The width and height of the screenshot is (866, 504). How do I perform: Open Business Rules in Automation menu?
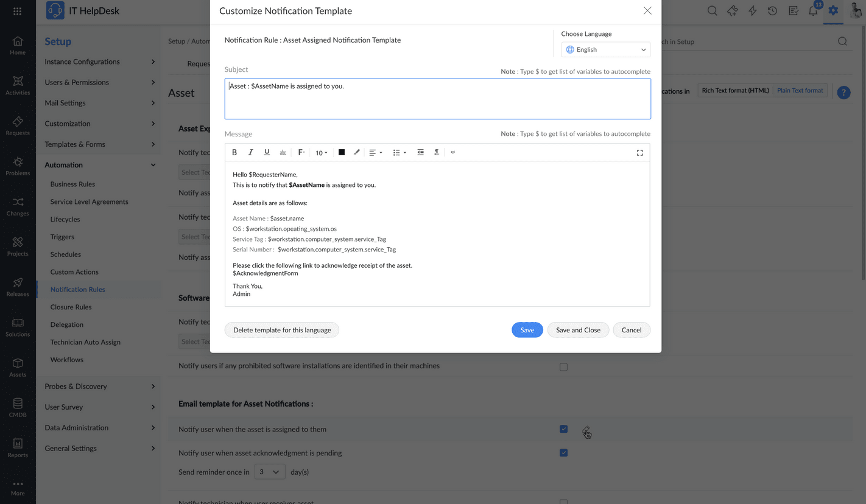tap(72, 184)
